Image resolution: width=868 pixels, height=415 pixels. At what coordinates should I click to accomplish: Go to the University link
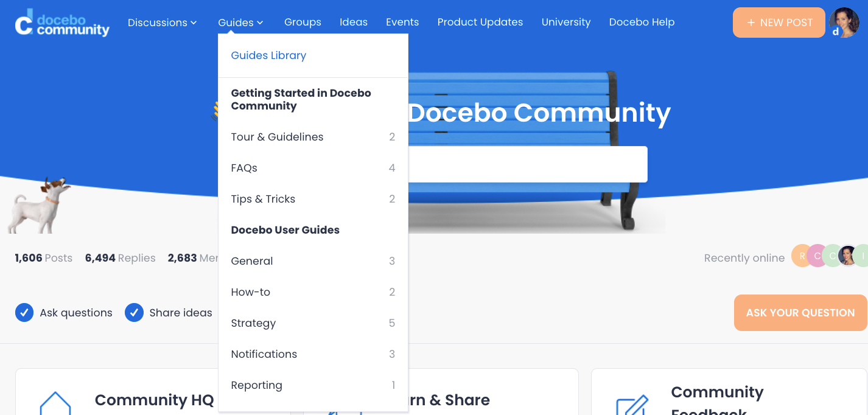[x=566, y=22]
